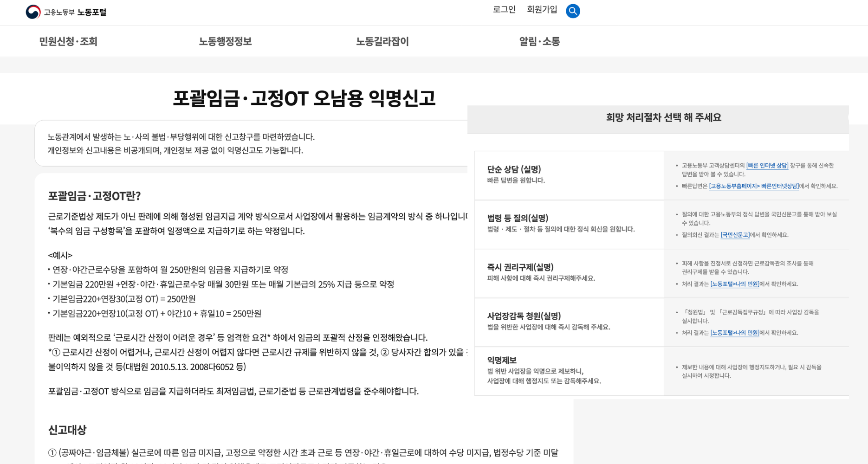Open the 회원가입 link
This screenshot has width=868, height=464.
(x=542, y=10)
